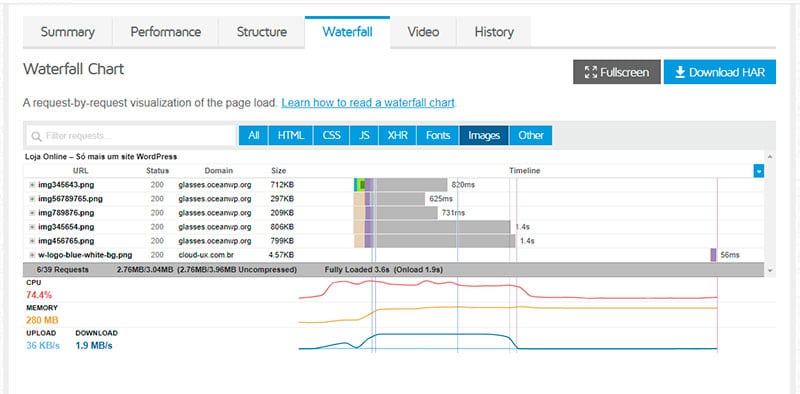This screenshot has width=800, height=394.
Task: Click the UPLOAD 36 KB/s value
Action: 43,346
